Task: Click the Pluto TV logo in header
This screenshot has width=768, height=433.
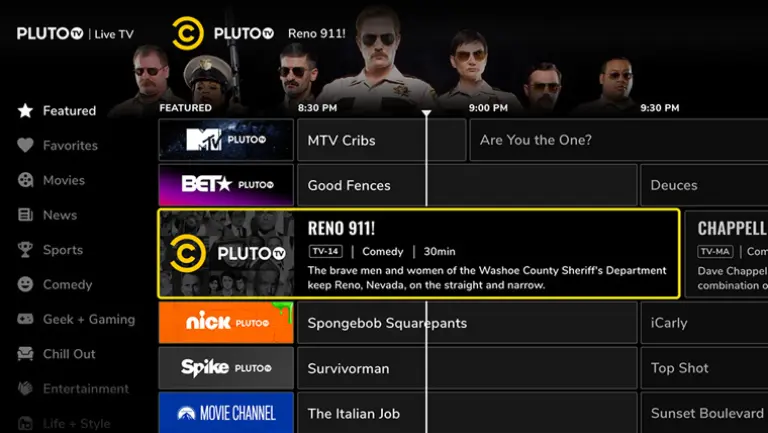Action: click(x=50, y=33)
